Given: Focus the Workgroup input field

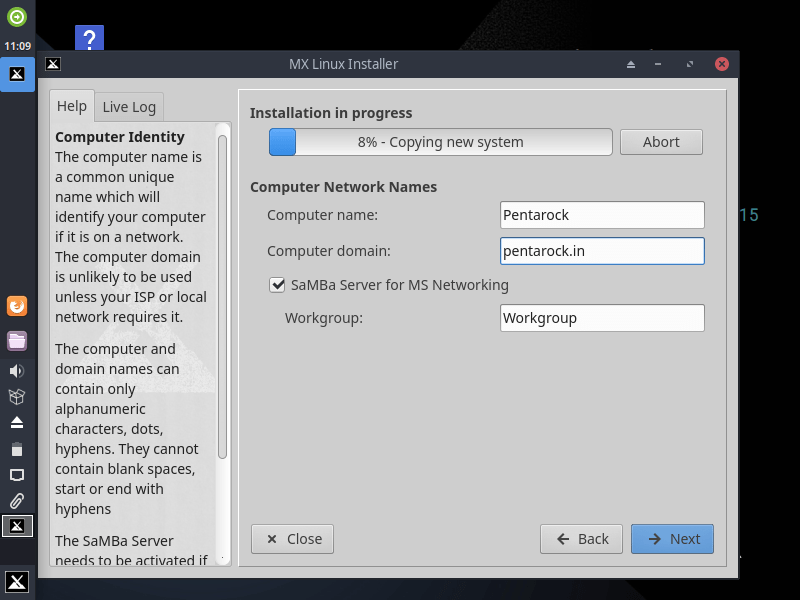Looking at the screenshot, I should [602, 318].
